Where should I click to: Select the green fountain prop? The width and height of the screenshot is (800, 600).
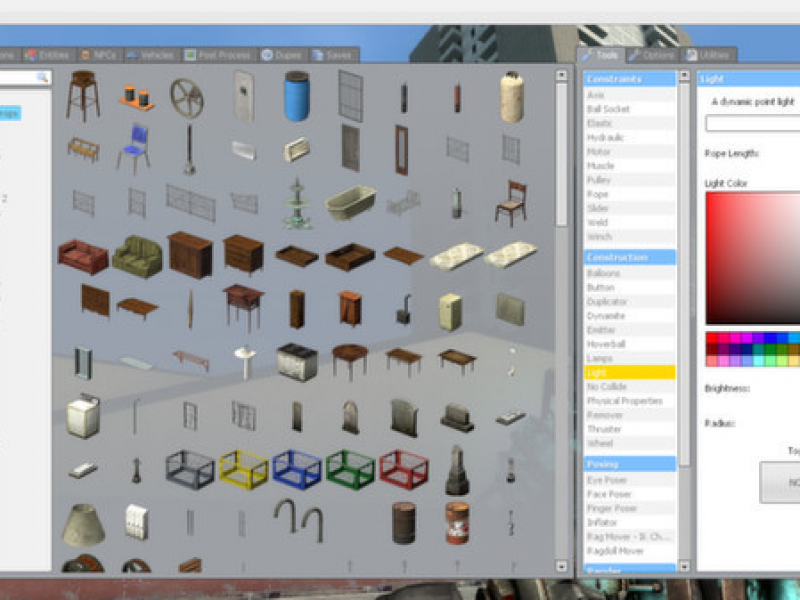click(297, 204)
